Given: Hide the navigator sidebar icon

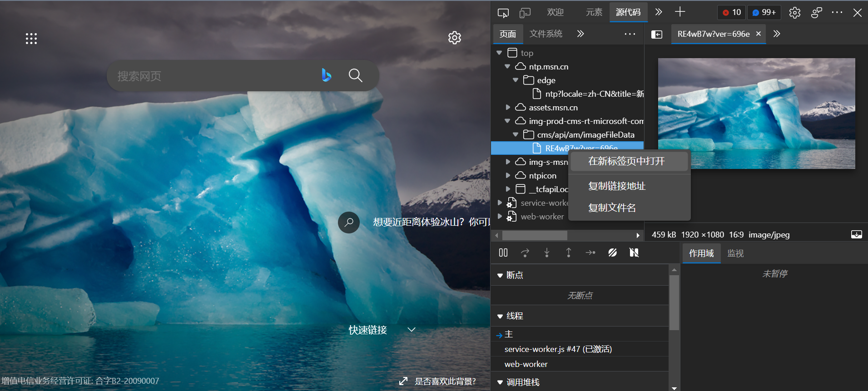Looking at the screenshot, I should tap(657, 35).
